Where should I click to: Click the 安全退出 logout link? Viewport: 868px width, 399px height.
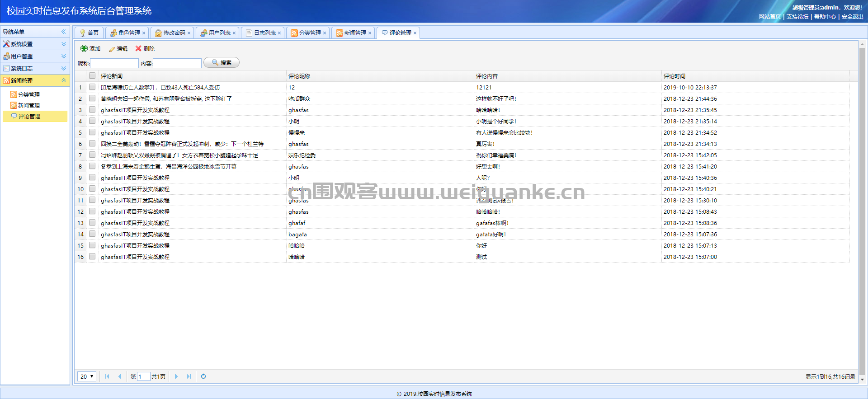coord(852,17)
